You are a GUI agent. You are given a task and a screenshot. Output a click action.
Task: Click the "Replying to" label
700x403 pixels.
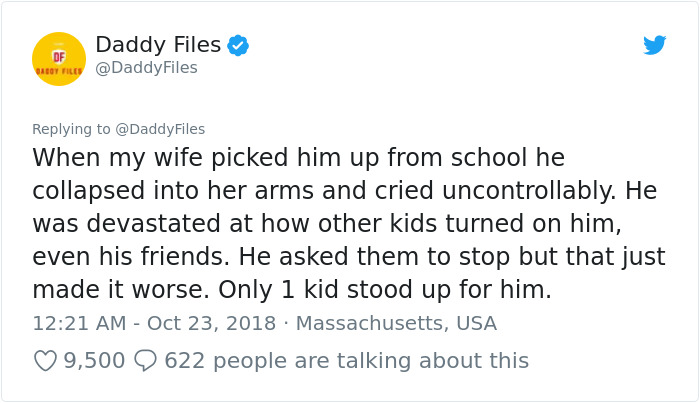[71, 129]
